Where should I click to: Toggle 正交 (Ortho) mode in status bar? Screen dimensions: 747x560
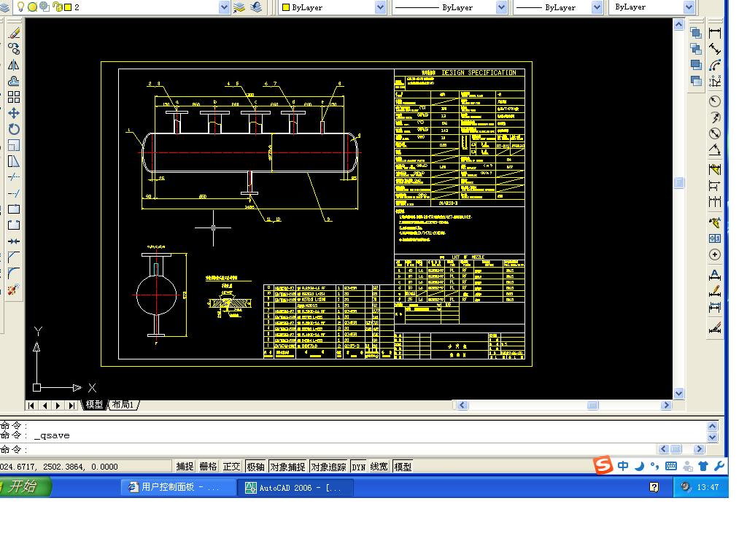pyautogui.click(x=231, y=467)
